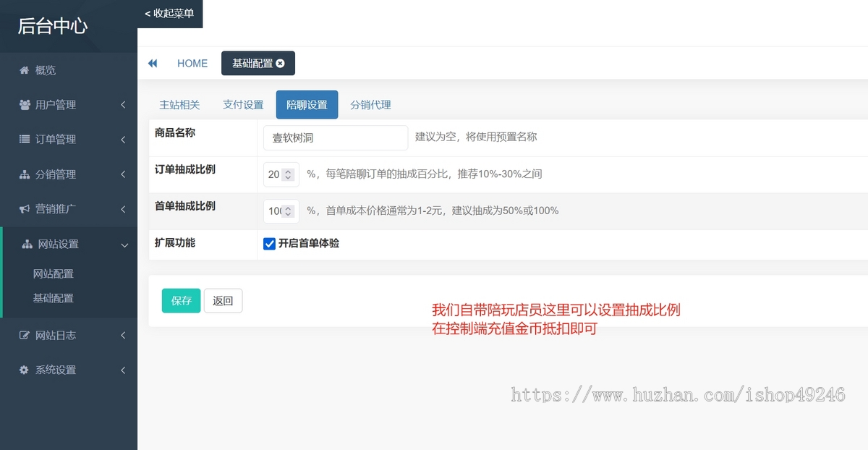Expand the 营销推广 menu chevron

point(123,209)
